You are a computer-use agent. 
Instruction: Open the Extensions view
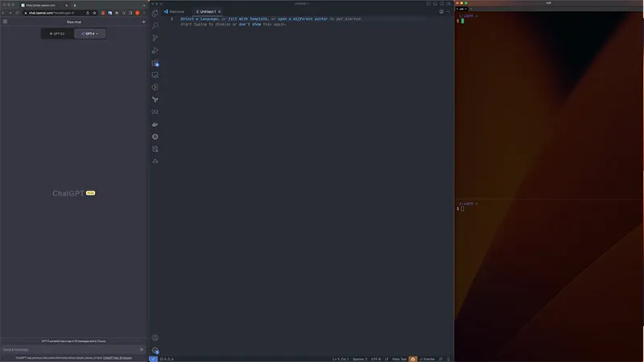(x=155, y=63)
